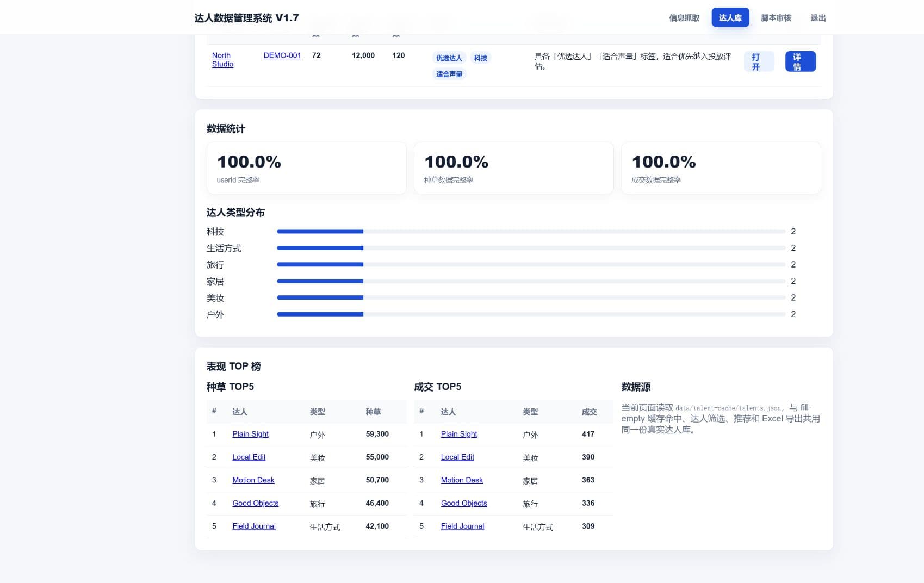924x583 pixels.
Task: Click the 旅行 distribution bar
Action: coord(531,265)
